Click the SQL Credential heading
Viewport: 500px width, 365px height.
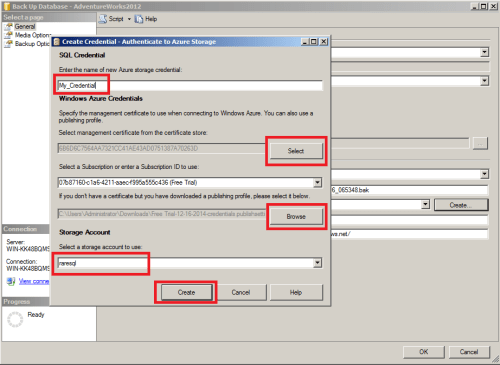point(82,55)
